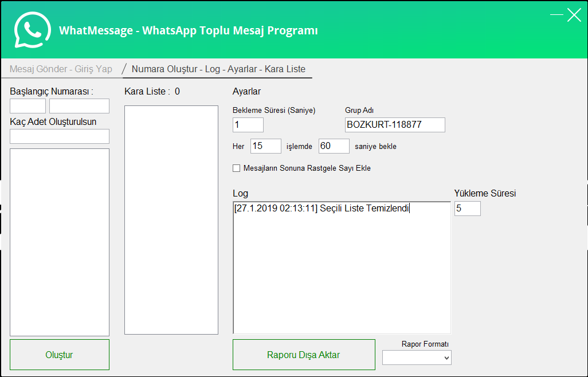Close the WhatMessage window
Viewport: 588px width, 377px height.
coord(574,15)
